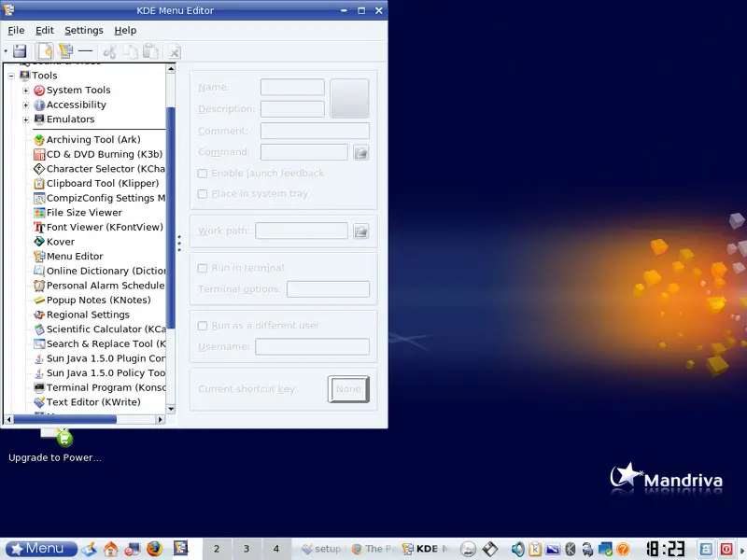Click the setup task in the taskbar

323,549
